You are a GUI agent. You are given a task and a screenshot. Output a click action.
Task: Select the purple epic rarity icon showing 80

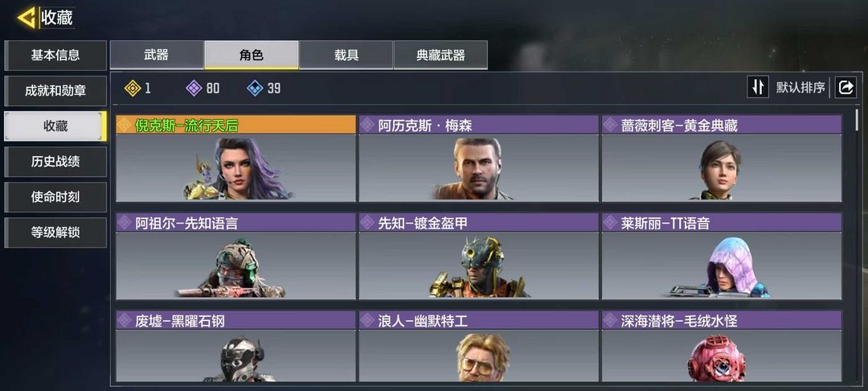pos(194,88)
